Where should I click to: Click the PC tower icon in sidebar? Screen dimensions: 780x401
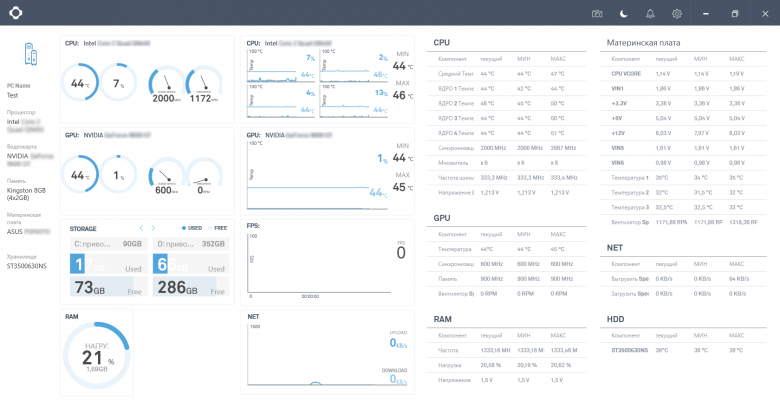point(30,54)
